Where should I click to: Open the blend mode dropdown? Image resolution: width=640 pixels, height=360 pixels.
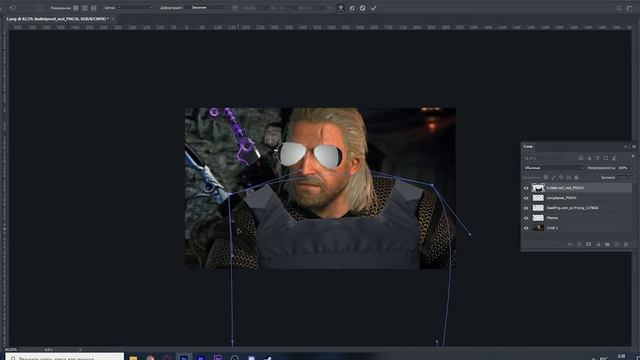click(x=554, y=168)
